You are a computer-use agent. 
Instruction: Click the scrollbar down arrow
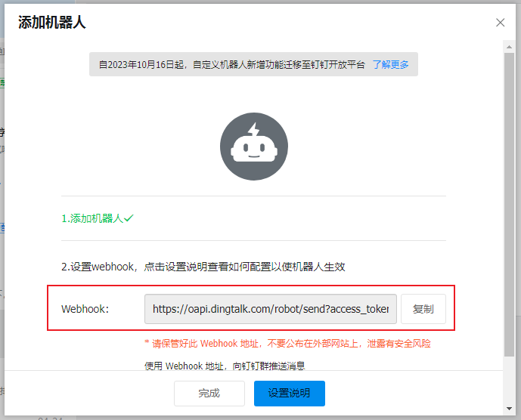509,409
